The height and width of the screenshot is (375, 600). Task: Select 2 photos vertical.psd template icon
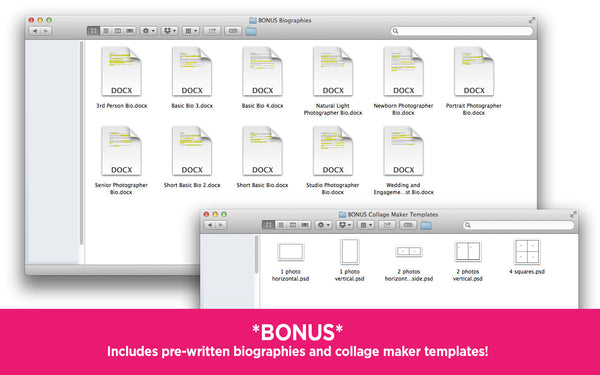468,251
